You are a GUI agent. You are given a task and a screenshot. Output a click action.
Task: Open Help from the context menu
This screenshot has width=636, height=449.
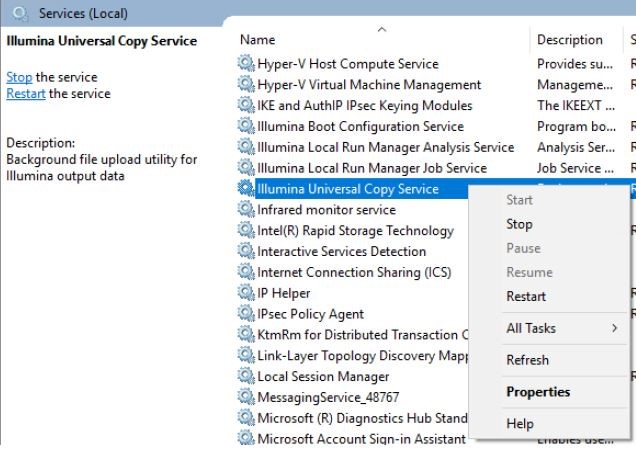pyautogui.click(x=520, y=424)
